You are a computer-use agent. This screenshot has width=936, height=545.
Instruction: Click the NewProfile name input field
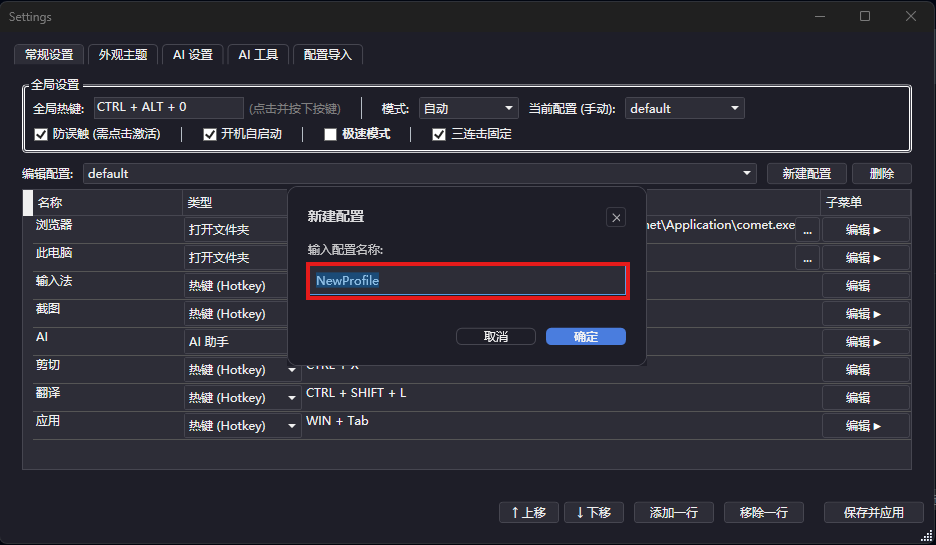click(x=467, y=281)
